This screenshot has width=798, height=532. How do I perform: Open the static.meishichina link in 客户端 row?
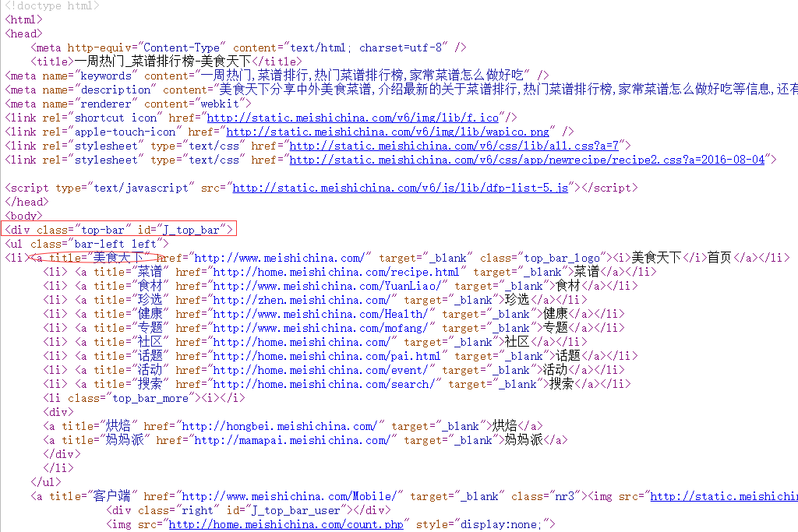point(724,496)
